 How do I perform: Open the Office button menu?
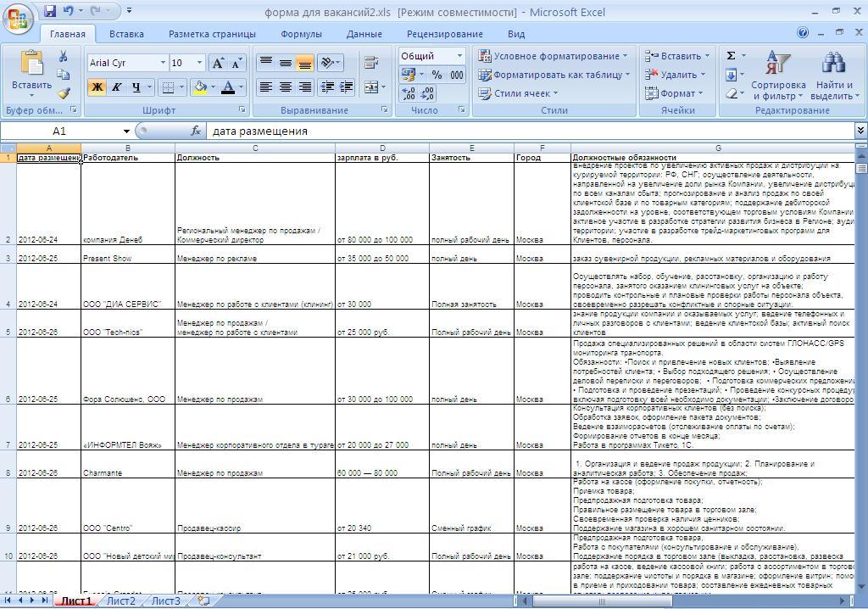point(17,20)
